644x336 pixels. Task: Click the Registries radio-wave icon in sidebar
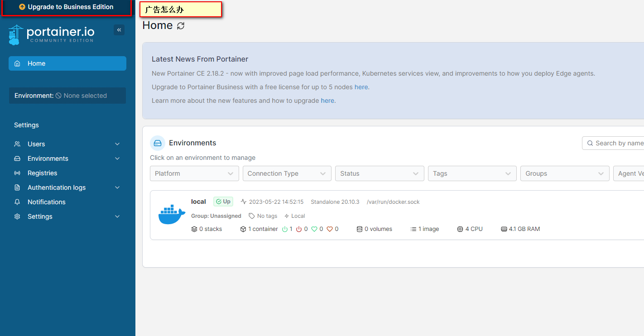[x=17, y=173]
